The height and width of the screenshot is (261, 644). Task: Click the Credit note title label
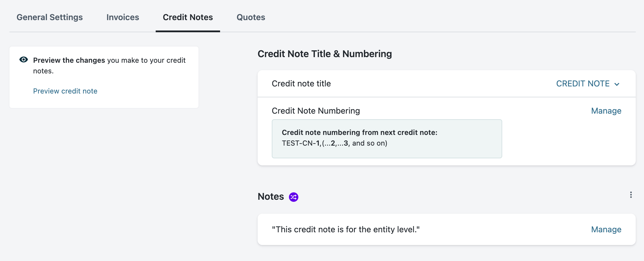point(301,84)
